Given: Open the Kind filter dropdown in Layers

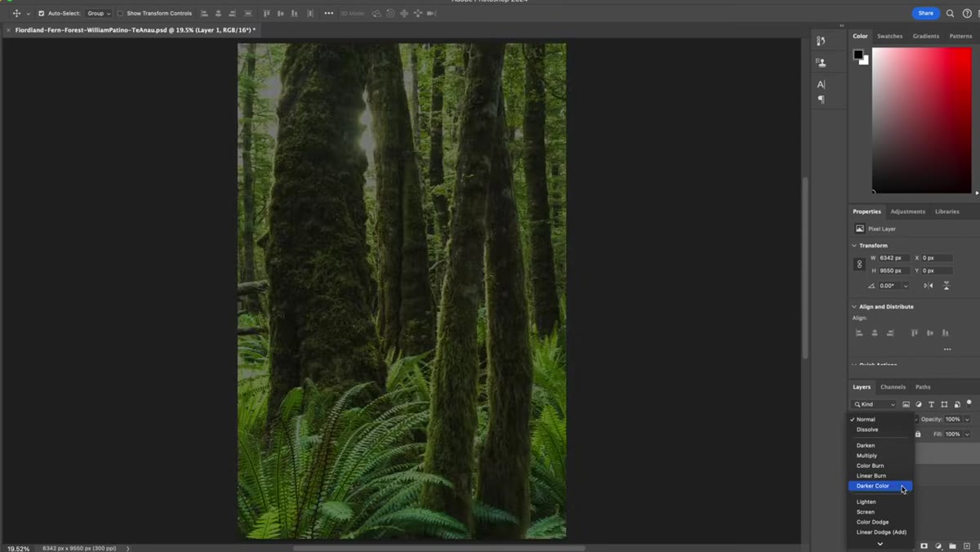Looking at the screenshot, I should pos(875,404).
